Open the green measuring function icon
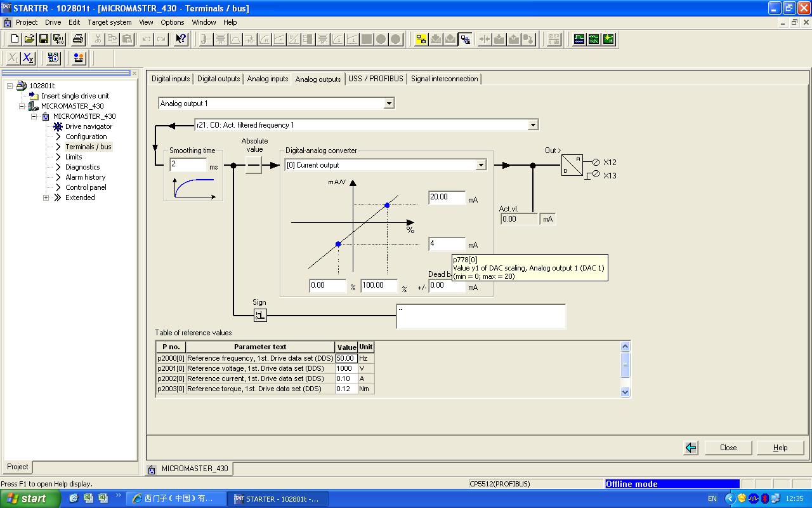Image resolution: width=812 pixels, height=508 pixels. pyautogui.click(x=594, y=39)
